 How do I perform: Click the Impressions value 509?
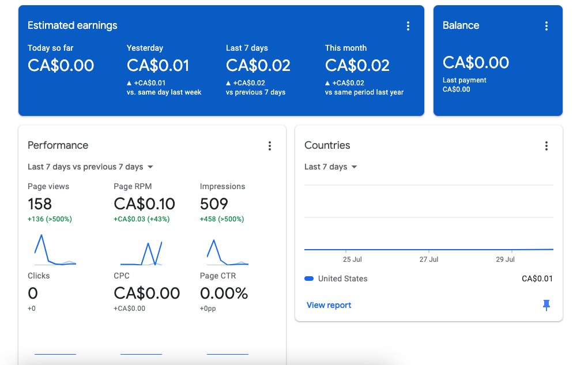(214, 204)
